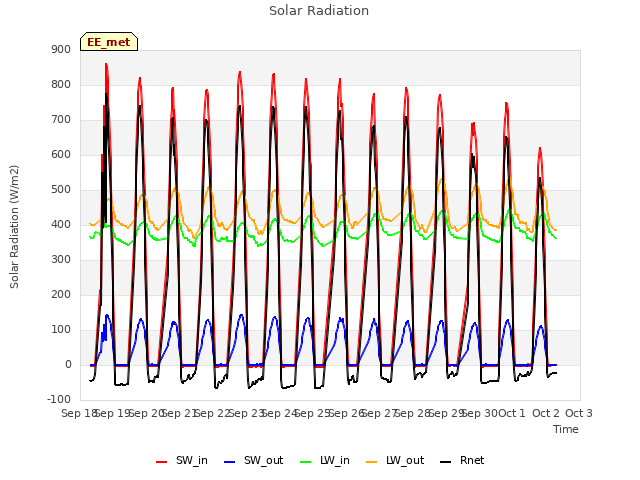Click the -100 y-axis tick label
The height and width of the screenshot is (480, 640).
59,399
